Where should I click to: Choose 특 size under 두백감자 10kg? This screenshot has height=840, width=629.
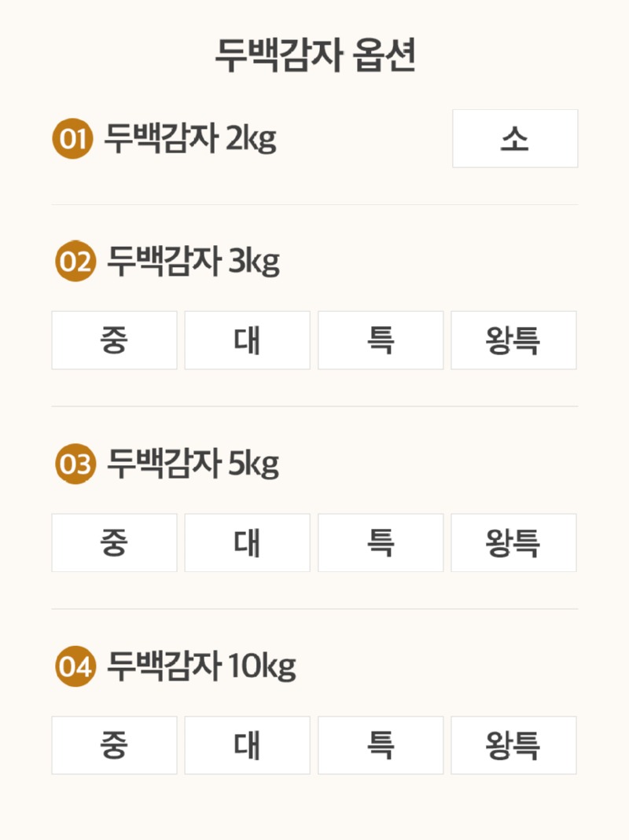click(381, 745)
